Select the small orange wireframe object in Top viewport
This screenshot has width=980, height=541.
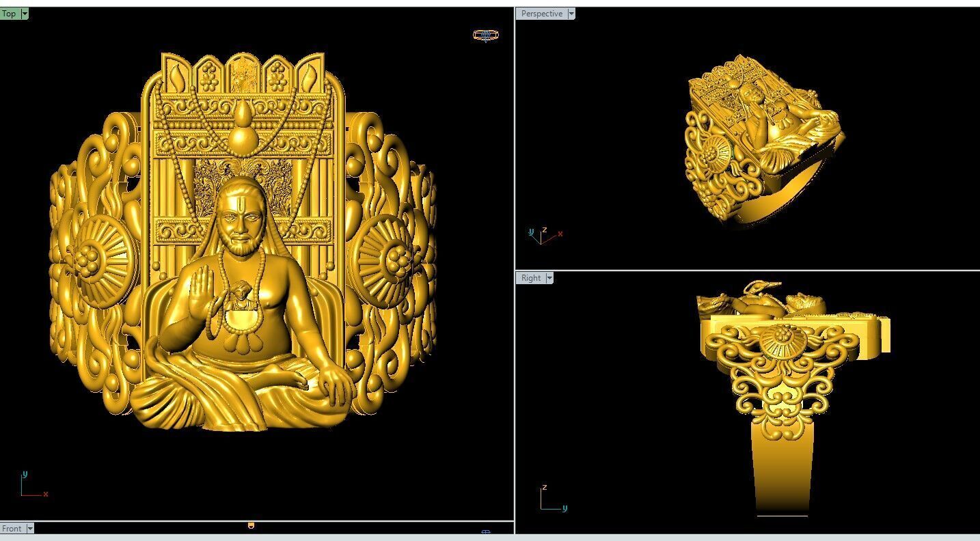[486, 35]
